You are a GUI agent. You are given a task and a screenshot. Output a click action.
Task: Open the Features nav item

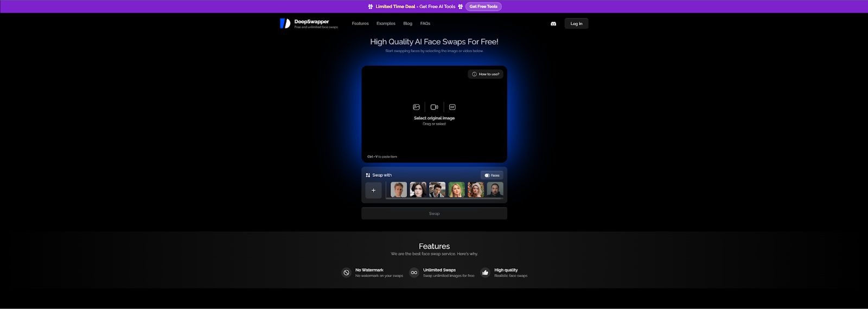point(360,24)
